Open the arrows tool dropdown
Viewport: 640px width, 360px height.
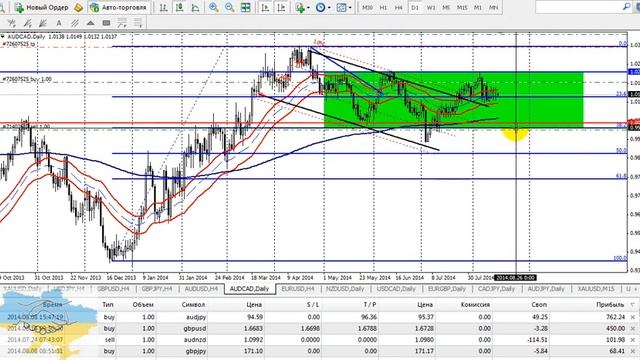click(x=122, y=23)
